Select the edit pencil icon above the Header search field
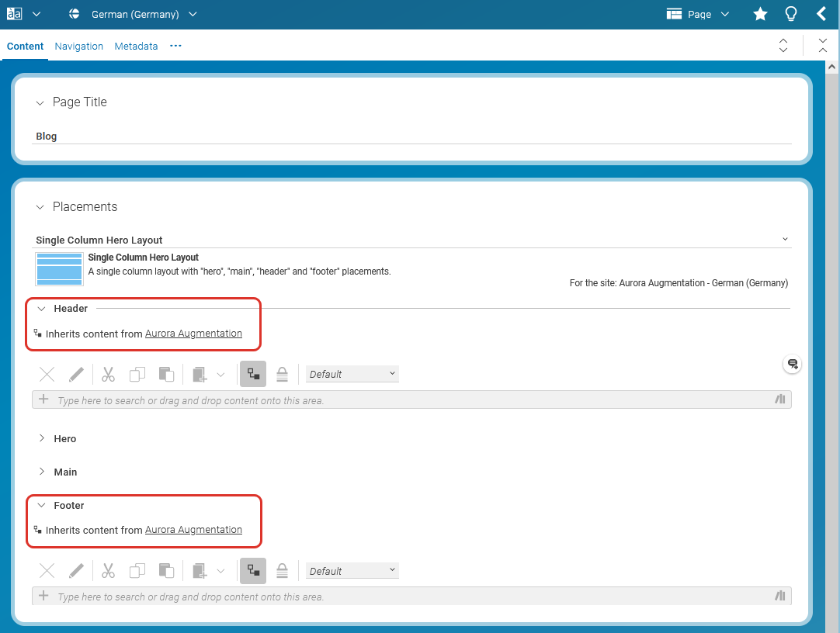Image resolution: width=840 pixels, height=633 pixels. click(x=76, y=374)
